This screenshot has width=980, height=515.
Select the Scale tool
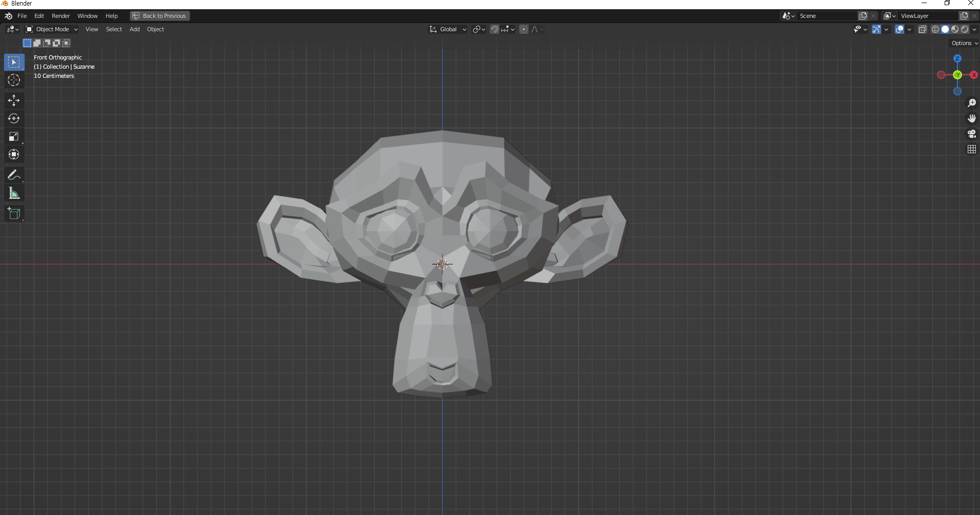point(14,136)
